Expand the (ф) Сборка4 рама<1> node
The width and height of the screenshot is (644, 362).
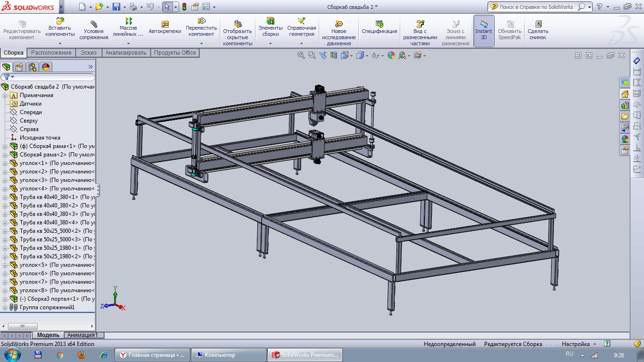click(5, 146)
